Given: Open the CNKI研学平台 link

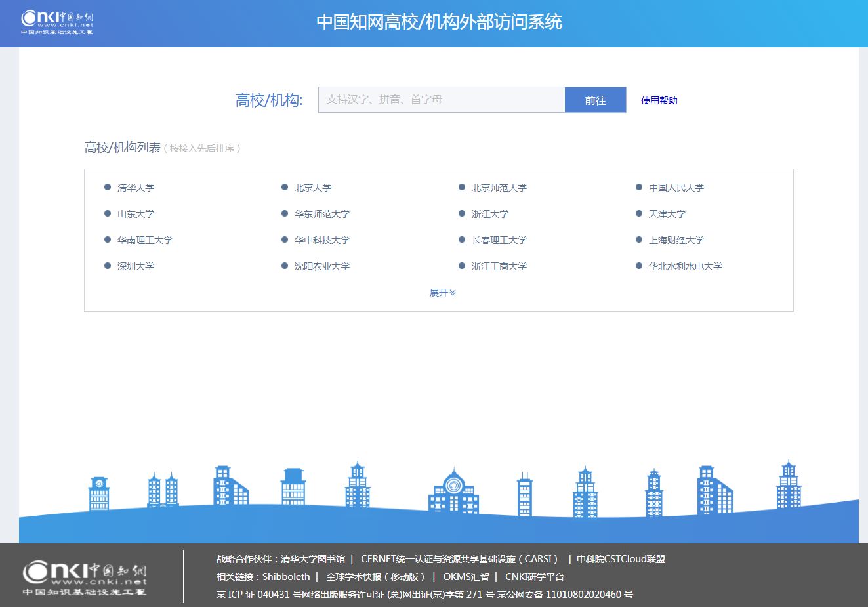Looking at the screenshot, I should click(x=535, y=577).
